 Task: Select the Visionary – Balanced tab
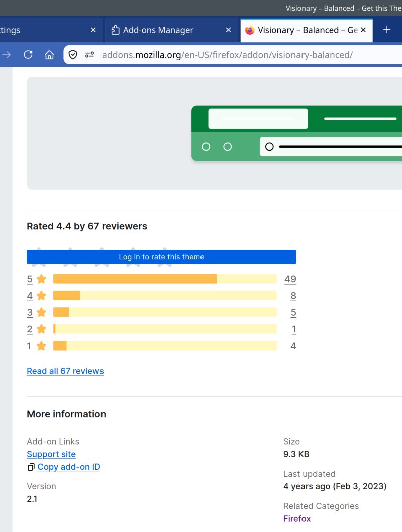[307, 30]
